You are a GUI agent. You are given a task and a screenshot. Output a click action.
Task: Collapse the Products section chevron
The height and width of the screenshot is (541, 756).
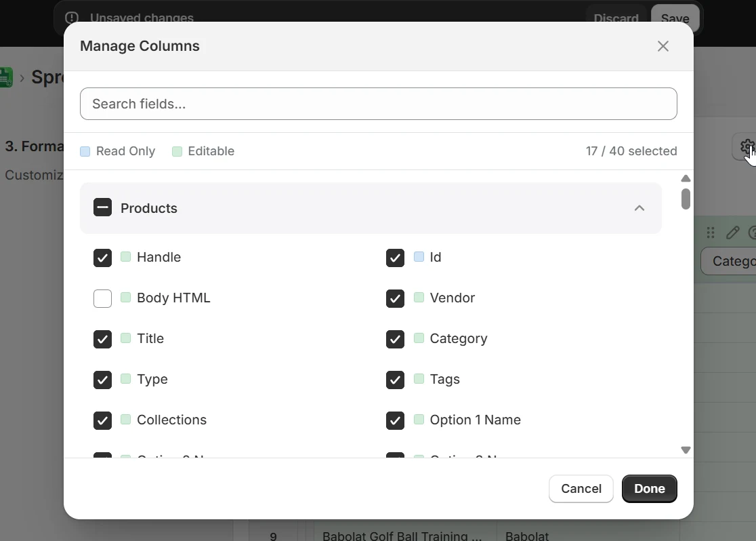[x=639, y=208]
